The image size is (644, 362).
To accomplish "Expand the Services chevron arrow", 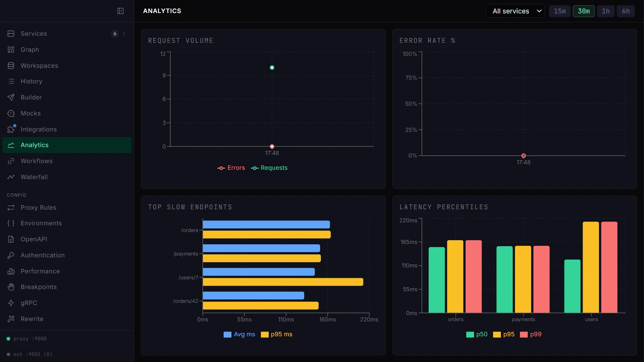I will tap(124, 34).
